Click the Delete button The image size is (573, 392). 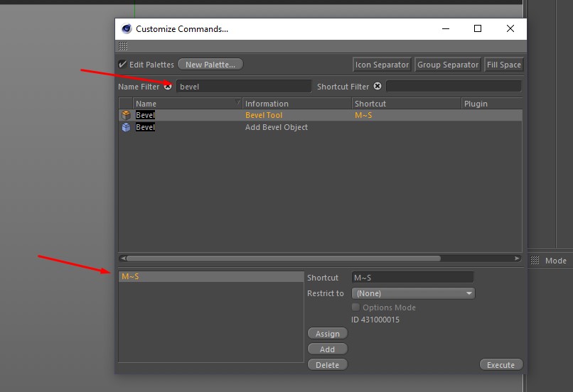point(328,364)
